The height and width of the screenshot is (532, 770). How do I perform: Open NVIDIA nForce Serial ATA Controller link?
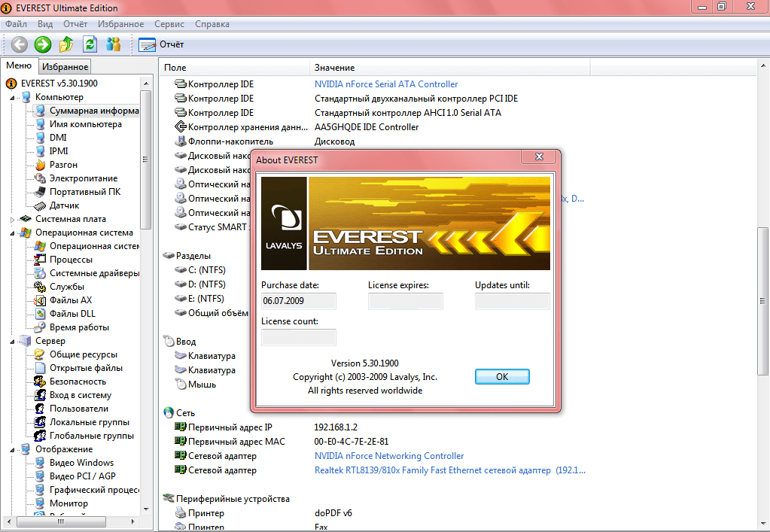pos(386,84)
